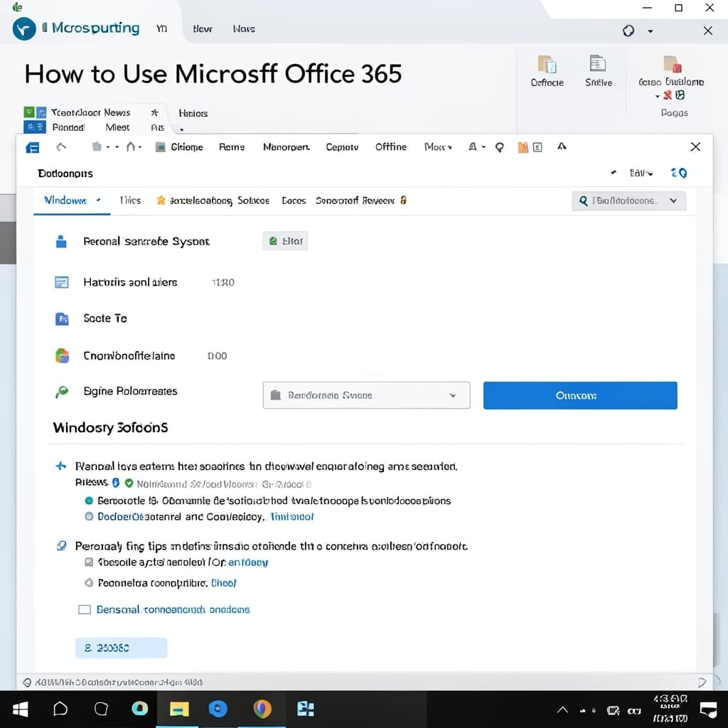The width and height of the screenshot is (728, 728).
Task: Close the inner panel with the X
Action: pyautogui.click(x=695, y=146)
